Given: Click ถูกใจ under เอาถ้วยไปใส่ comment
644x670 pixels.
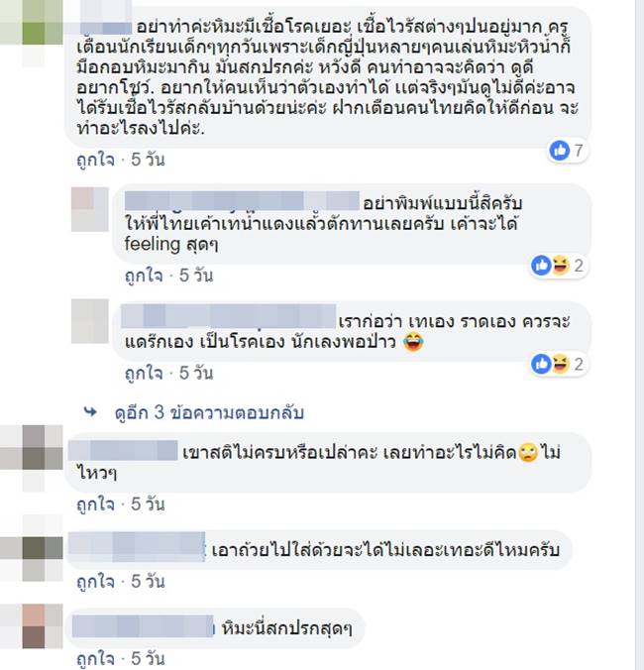Looking at the screenshot, I should coord(96,582).
